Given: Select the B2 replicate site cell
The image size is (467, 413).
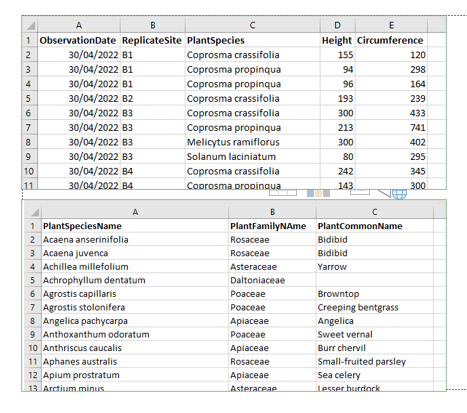Looking at the screenshot, I should 153,98.
